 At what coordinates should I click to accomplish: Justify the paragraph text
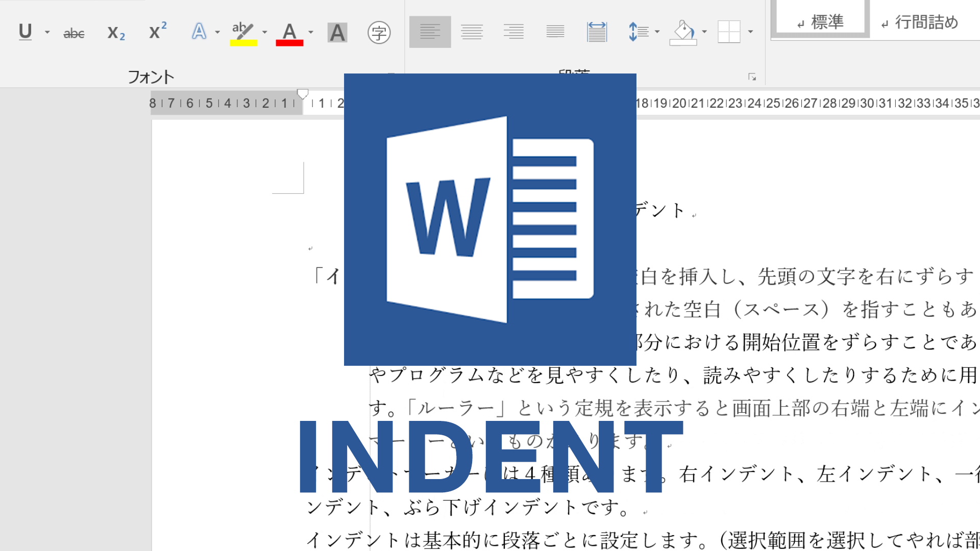point(555,32)
